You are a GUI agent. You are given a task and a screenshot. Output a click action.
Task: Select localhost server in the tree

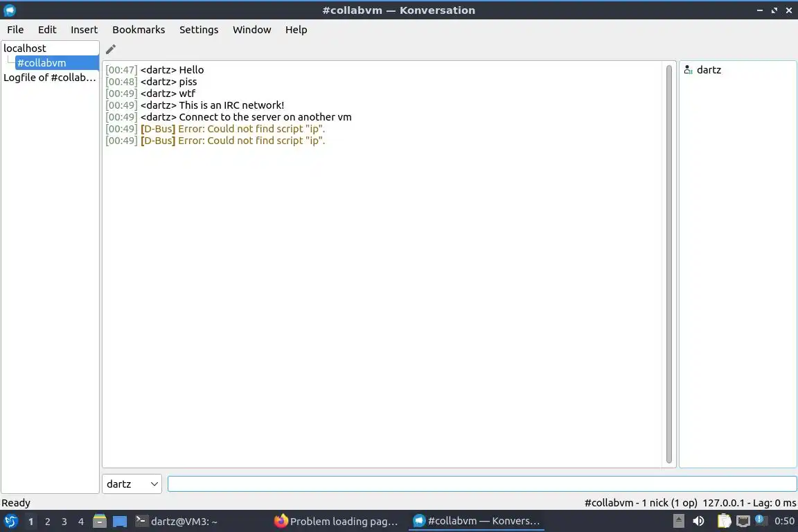[x=50, y=48]
